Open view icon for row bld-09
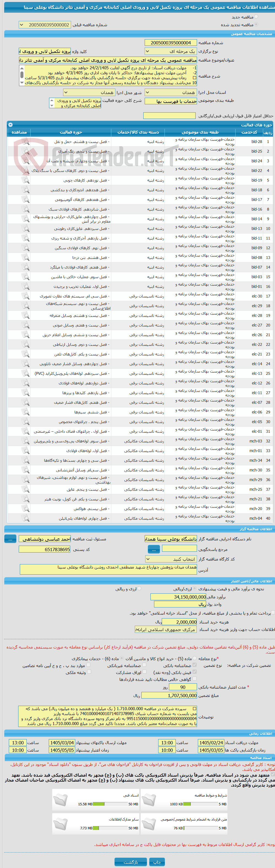 click(25, 248)
